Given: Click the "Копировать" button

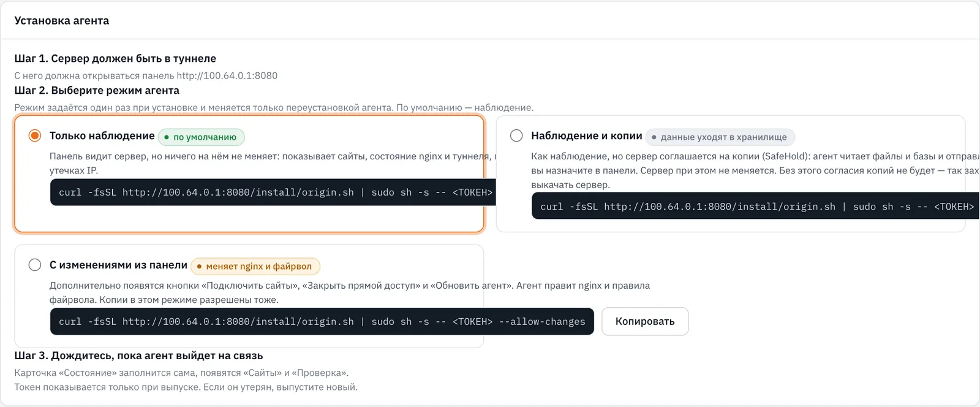Looking at the screenshot, I should pyautogui.click(x=645, y=321).
